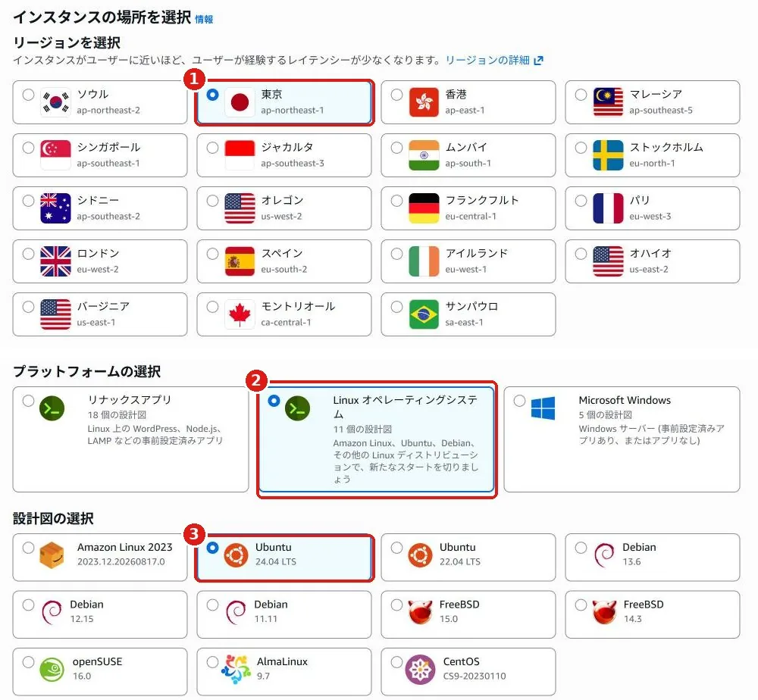Click the UK flag for London
The image size is (758, 700).
(55, 261)
